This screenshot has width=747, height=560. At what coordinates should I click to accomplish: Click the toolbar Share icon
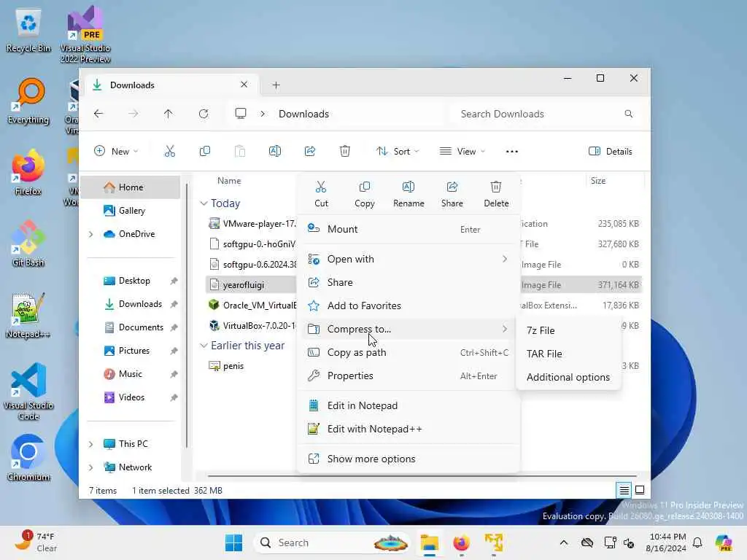(309, 152)
